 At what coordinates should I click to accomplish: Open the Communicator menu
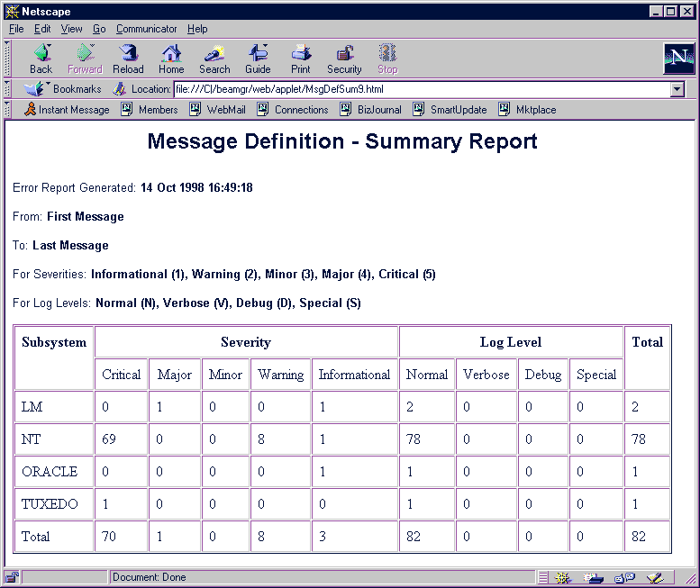click(147, 29)
